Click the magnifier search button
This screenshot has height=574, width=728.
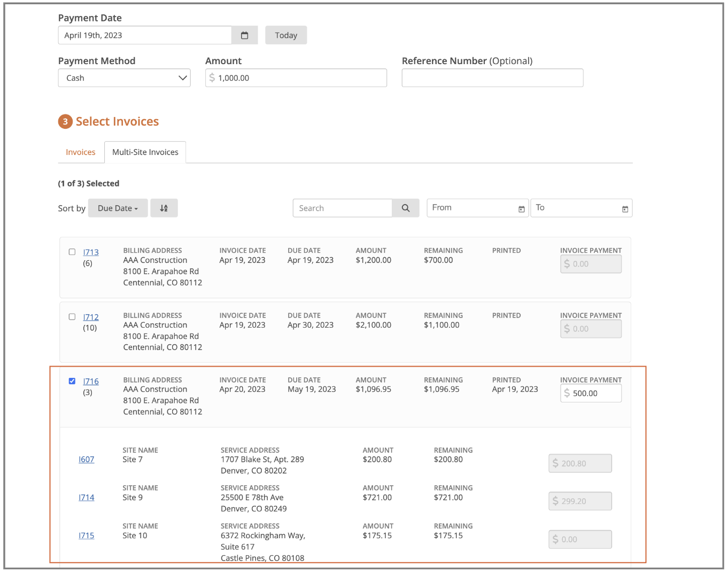pyautogui.click(x=406, y=208)
